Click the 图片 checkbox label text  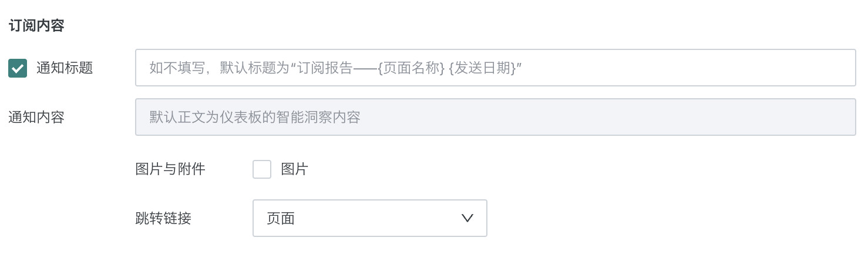pyautogui.click(x=294, y=169)
